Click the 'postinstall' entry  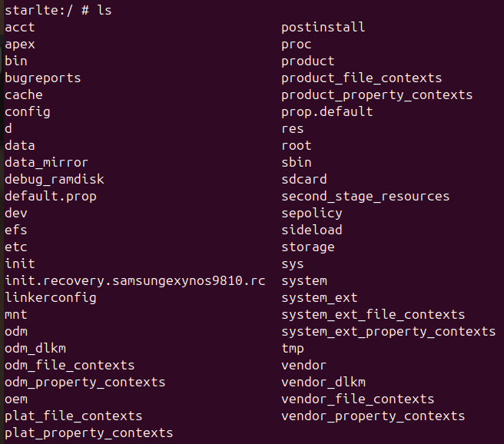pos(323,28)
